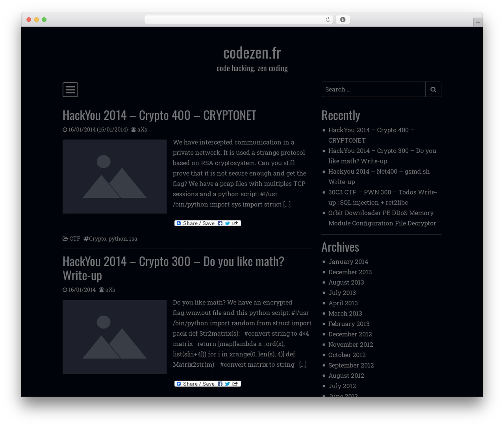Open the browser downloads icon

(x=343, y=20)
